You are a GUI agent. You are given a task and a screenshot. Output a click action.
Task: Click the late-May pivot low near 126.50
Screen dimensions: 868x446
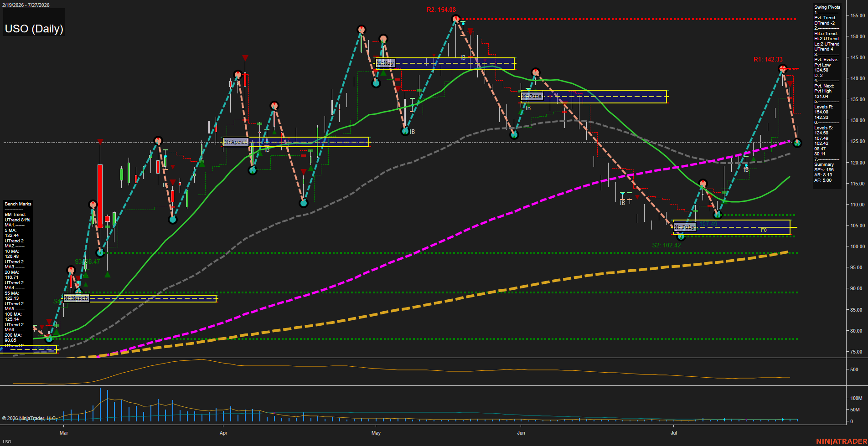[514, 135]
